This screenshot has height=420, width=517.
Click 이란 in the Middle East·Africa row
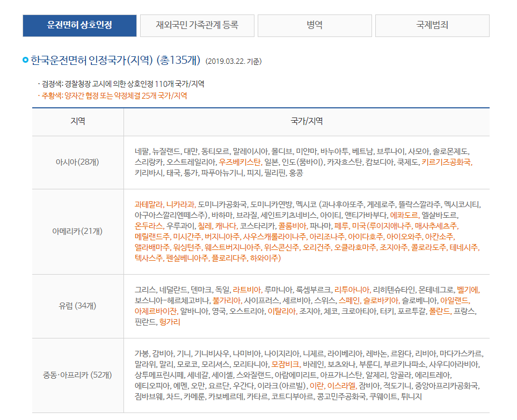317,386
